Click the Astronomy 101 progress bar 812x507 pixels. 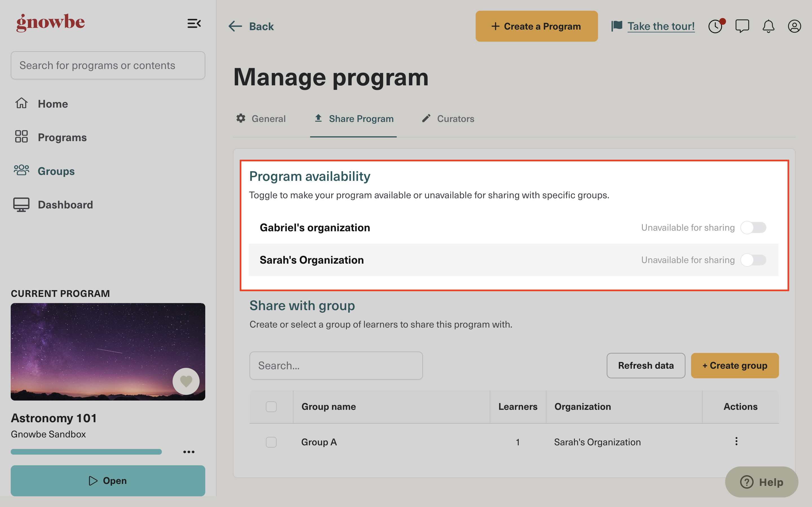pos(86,452)
